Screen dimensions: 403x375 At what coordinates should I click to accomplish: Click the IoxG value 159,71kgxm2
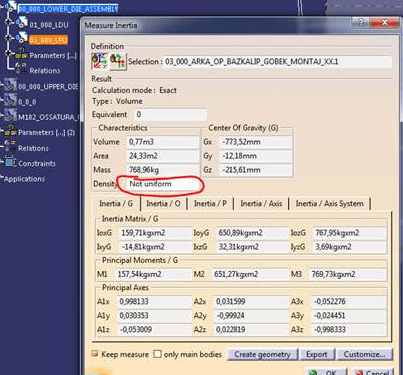(155, 233)
